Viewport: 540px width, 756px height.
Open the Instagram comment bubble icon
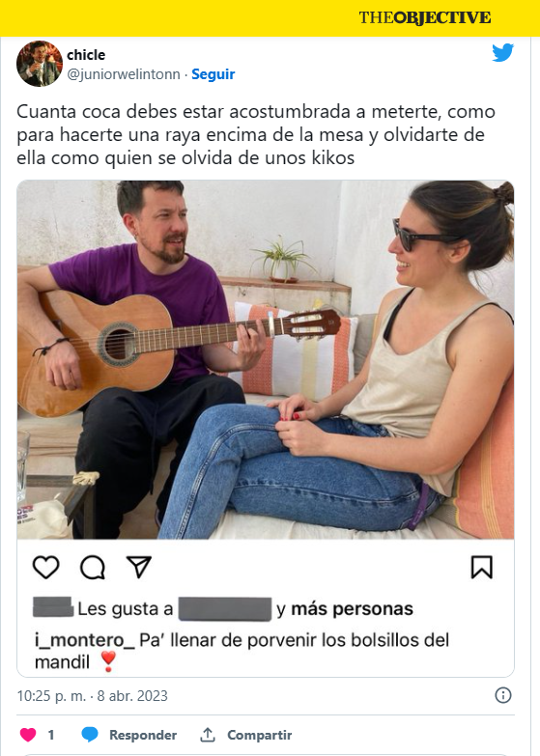[92, 568]
